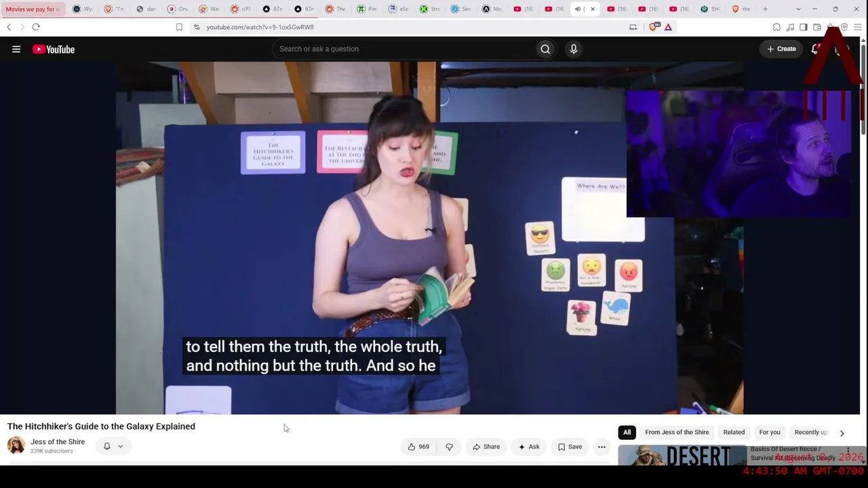Like the video with 969 likes

pyautogui.click(x=418, y=447)
